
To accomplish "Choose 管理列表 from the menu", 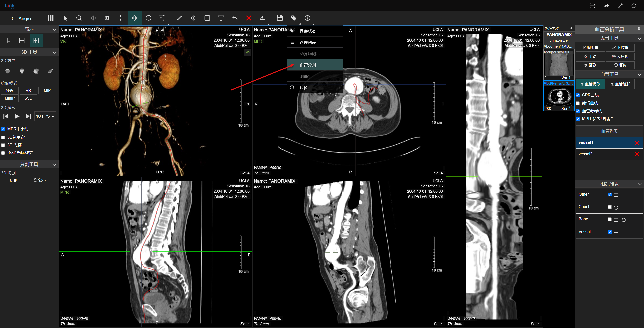I will 315,42.
